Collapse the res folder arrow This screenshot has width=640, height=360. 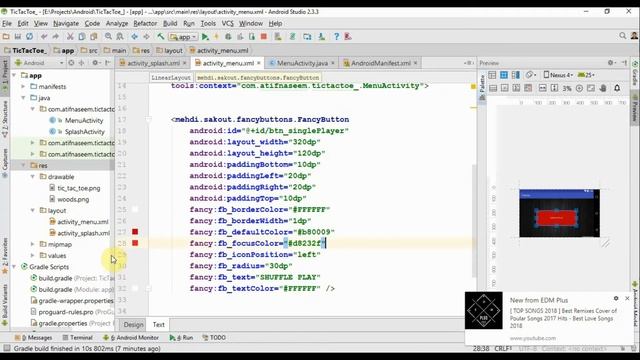coord(23,165)
